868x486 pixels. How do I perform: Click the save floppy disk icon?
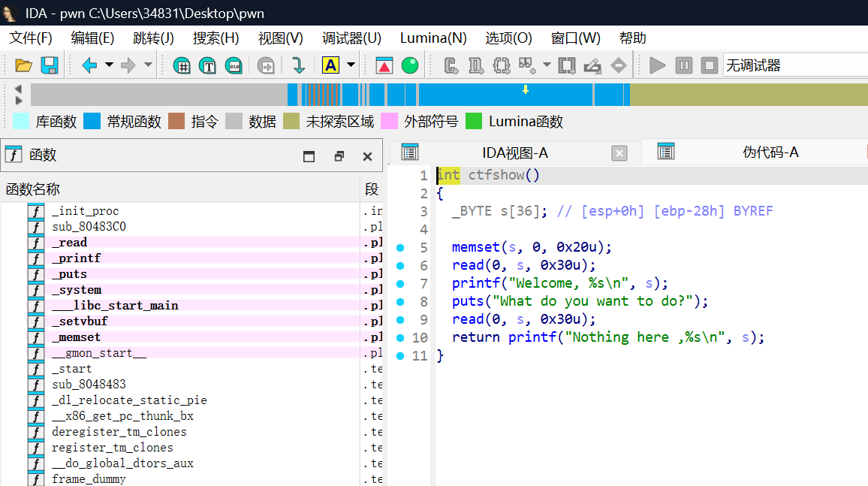pyautogui.click(x=50, y=65)
